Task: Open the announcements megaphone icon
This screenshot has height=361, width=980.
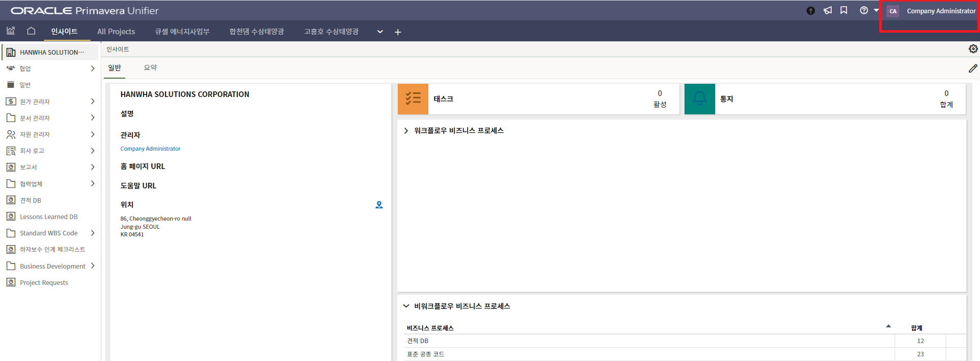Action: point(828,11)
